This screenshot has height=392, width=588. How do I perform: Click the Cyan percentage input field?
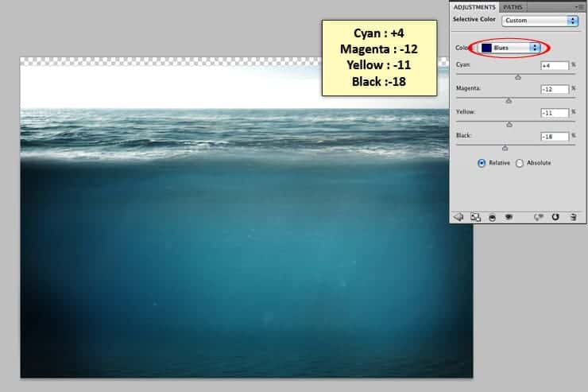[555, 66]
